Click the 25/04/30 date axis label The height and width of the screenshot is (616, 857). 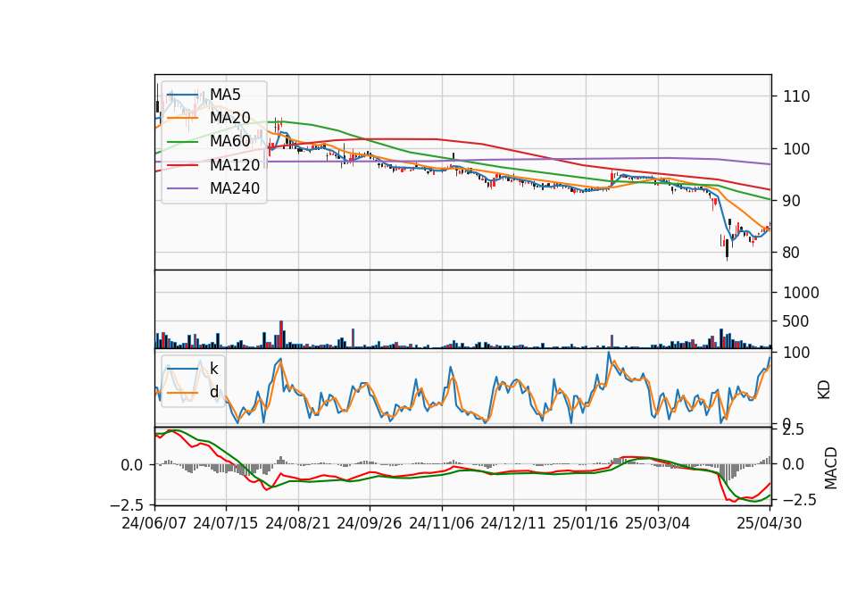770,523
